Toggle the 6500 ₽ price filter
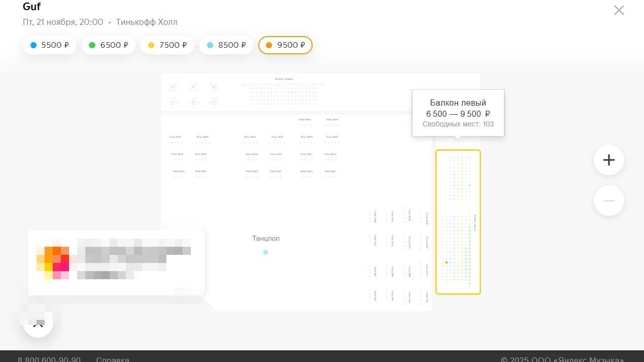 coord(108,45)
